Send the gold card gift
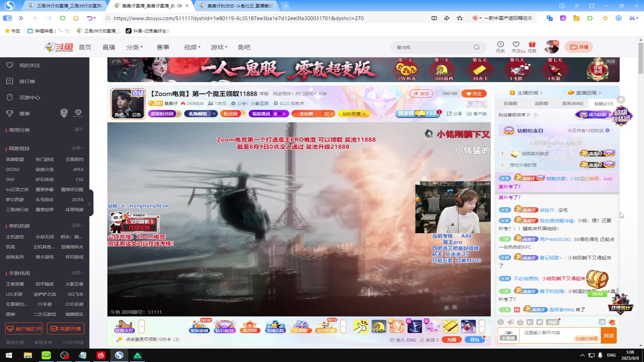 450,326
